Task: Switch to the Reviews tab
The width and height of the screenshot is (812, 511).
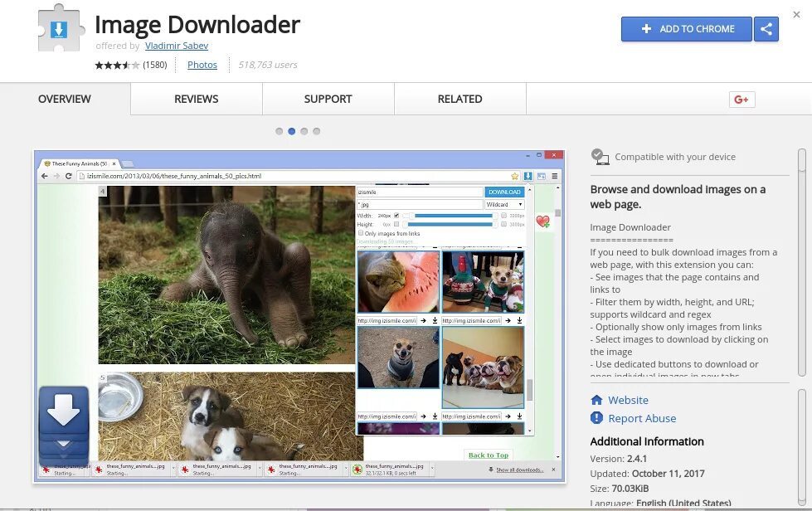Action: click(x=197, y=99)
